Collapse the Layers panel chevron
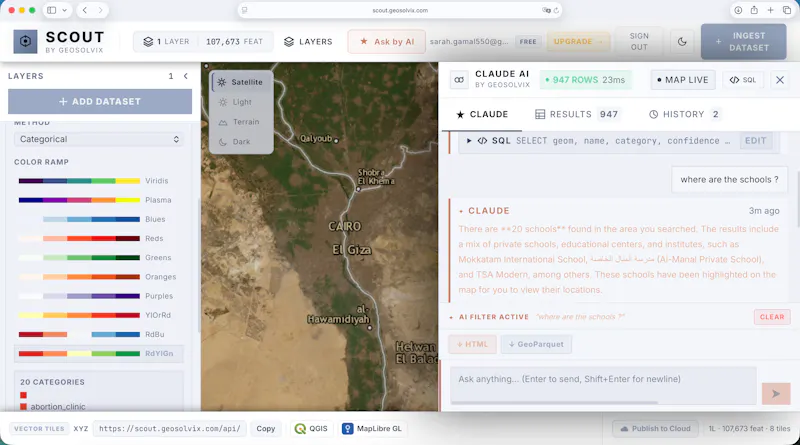Screen dimensions: 800x445 pos(186,76)
